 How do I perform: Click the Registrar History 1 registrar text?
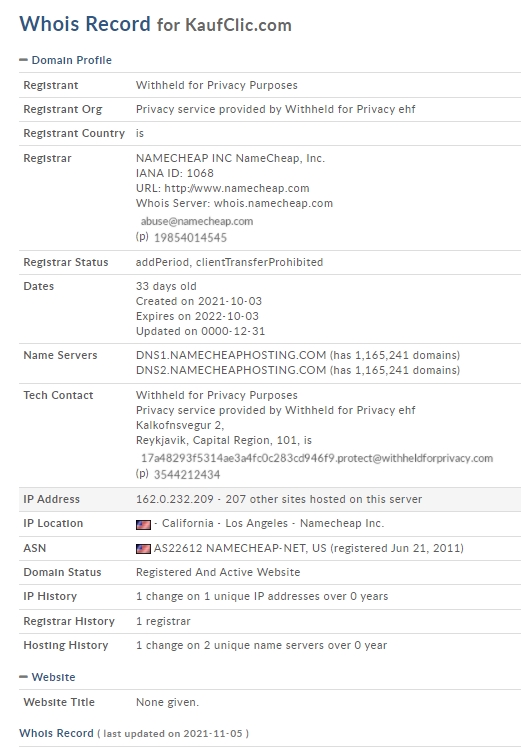click(163, 621)
